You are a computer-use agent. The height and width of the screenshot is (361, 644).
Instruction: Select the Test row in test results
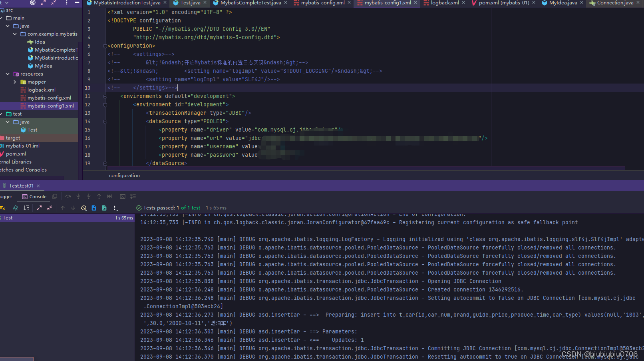[67, 218]
